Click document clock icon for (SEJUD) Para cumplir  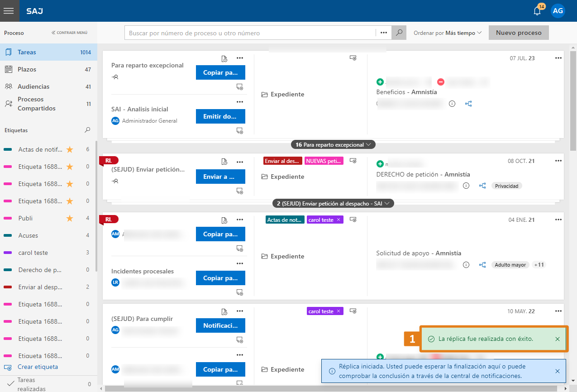click(224, 311)
